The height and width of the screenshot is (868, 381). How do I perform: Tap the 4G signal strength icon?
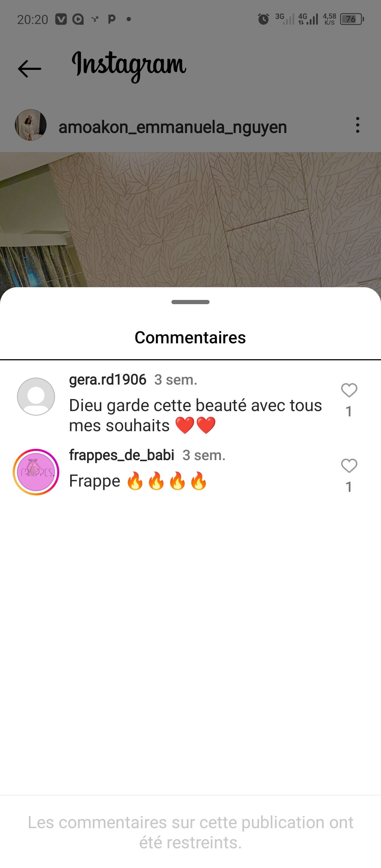coord(308,19)
